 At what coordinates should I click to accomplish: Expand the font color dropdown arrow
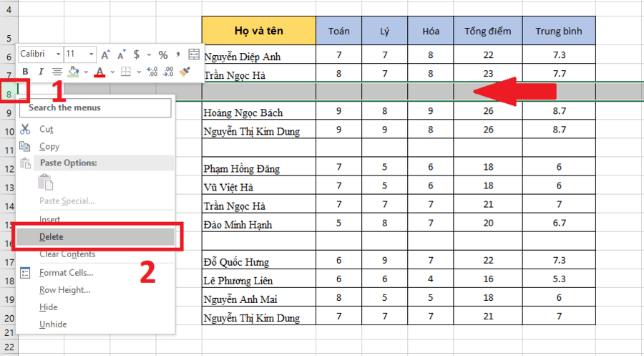pyautogui.click(x=112, y=72)
